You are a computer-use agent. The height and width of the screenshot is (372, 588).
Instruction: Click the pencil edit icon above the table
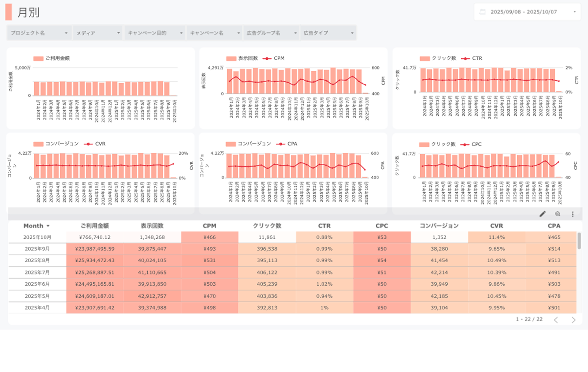[x=543, y=214]
